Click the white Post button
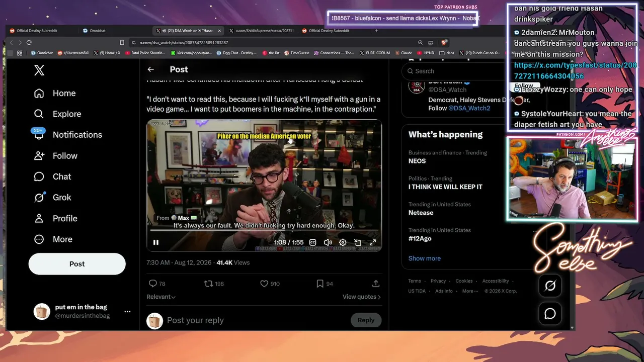The height and width of the screenshot is (362, 644). tap(77, 264)
